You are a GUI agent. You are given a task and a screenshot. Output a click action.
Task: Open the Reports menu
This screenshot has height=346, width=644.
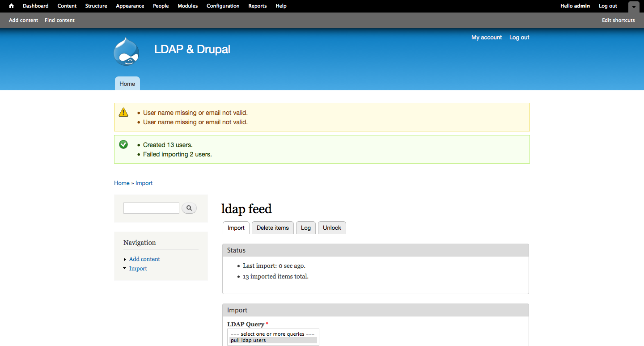coord(258,6)
